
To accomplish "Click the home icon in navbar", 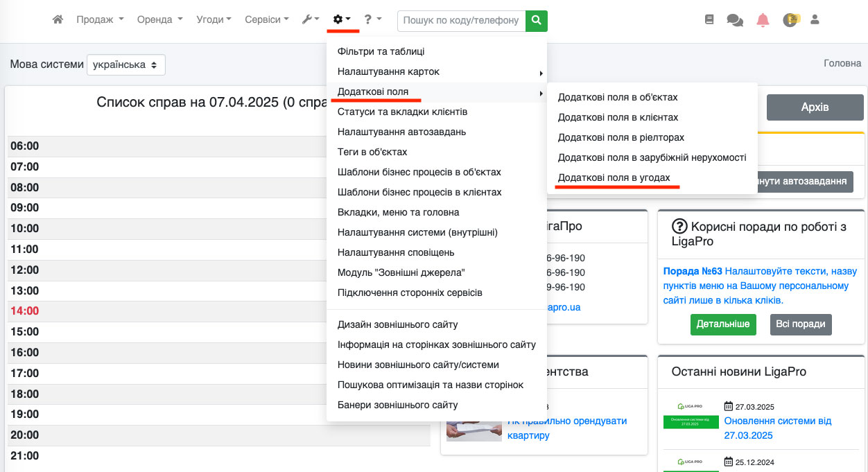I will (x=58, y=20).
